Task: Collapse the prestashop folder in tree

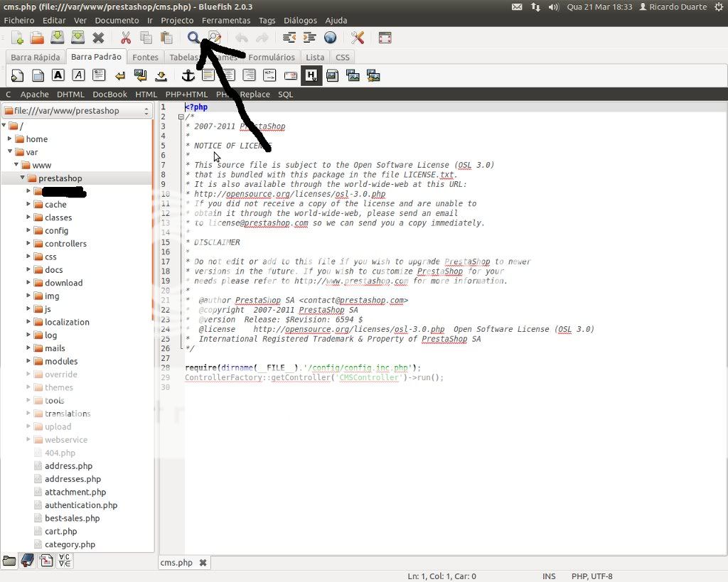Action: coord(23,178)
